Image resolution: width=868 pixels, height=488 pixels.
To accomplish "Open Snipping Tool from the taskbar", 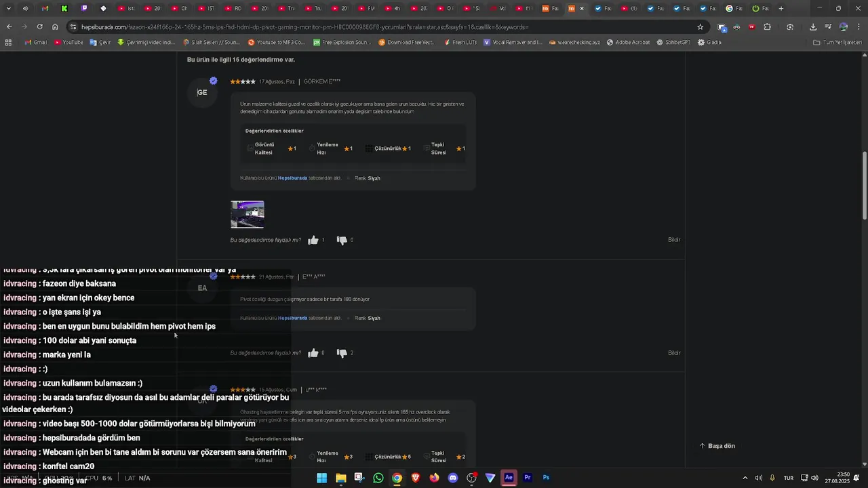I will coord(359,478).
